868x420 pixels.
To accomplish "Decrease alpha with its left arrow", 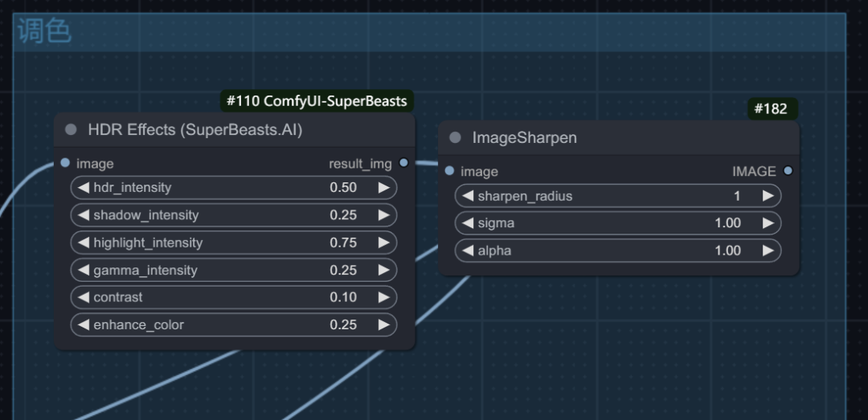I will click(x=468, y=251).
